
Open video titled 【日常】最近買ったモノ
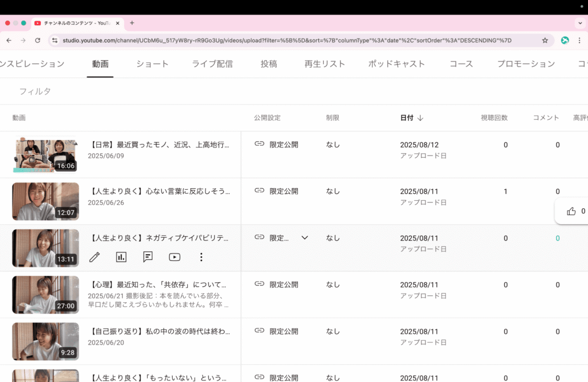pyautogui.click(x=160, y=145)
